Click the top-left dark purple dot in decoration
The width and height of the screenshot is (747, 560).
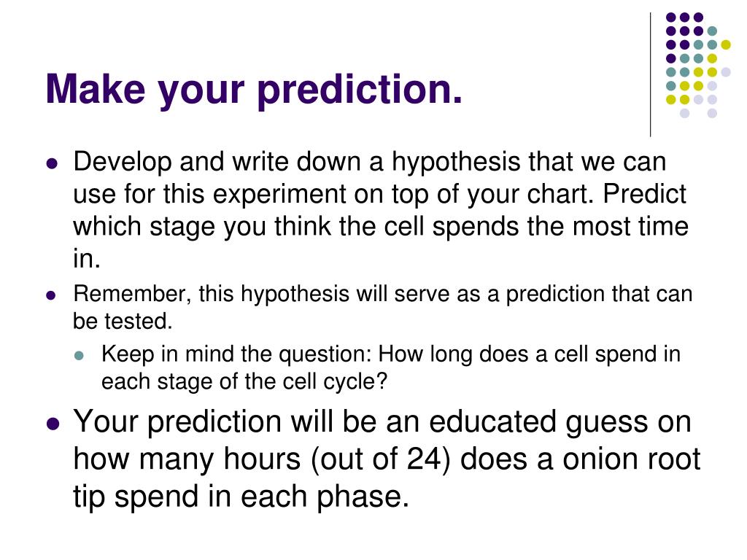pyautogui.click(x=671, y=17)
